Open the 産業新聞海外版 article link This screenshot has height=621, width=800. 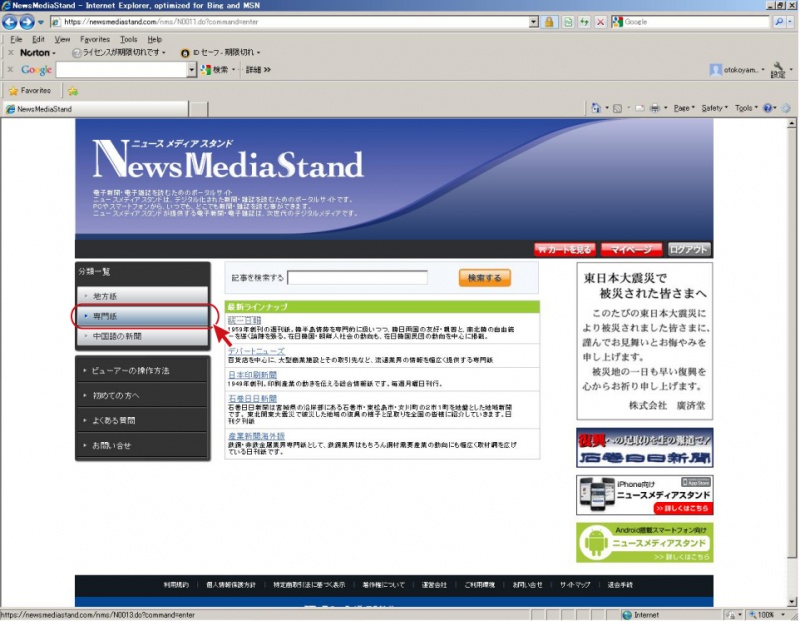click(x=257, y=436)
